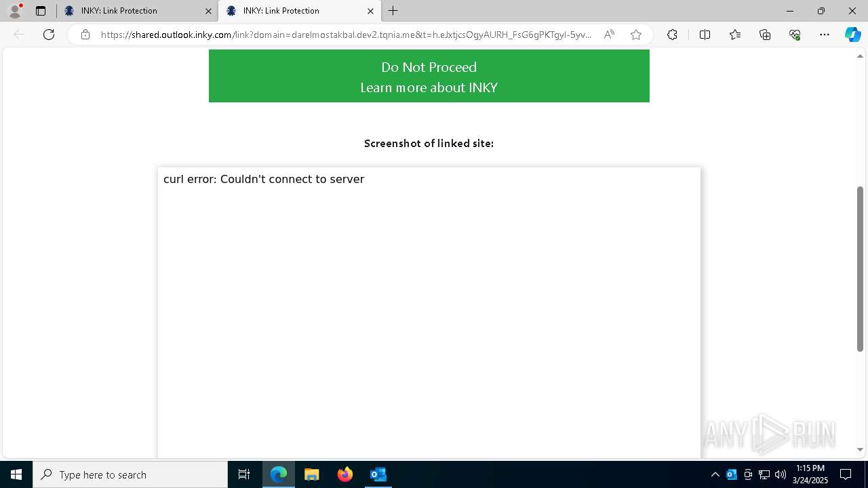868x488 pixels.
Task: Open volume control
Action: [x=781, y=474]
